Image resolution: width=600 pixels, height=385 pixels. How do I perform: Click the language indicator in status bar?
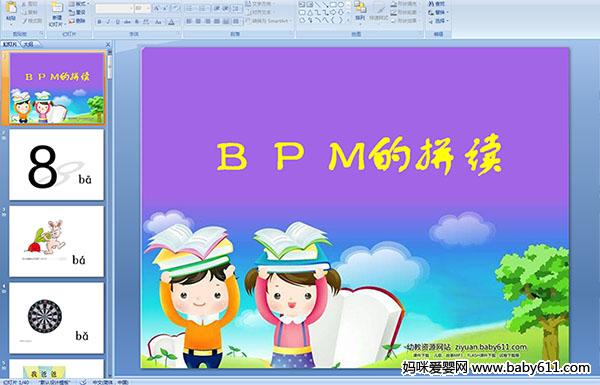(x=110, y=382)
